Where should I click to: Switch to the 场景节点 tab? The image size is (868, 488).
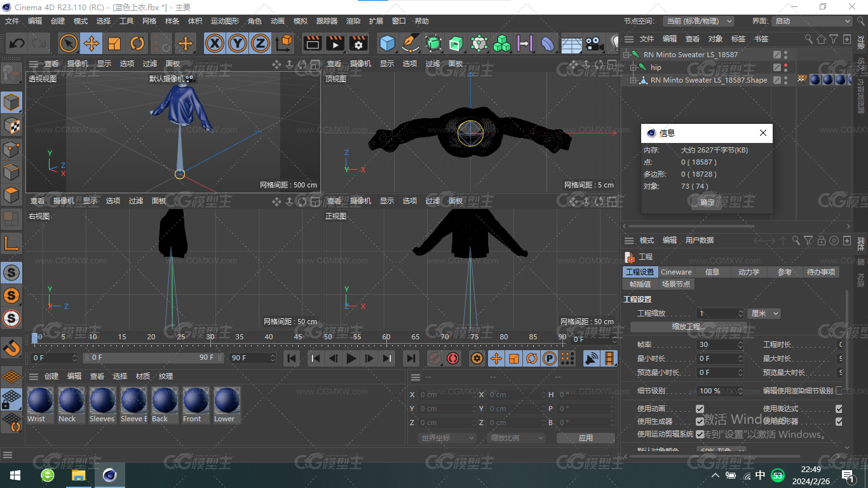coord(675,284)
